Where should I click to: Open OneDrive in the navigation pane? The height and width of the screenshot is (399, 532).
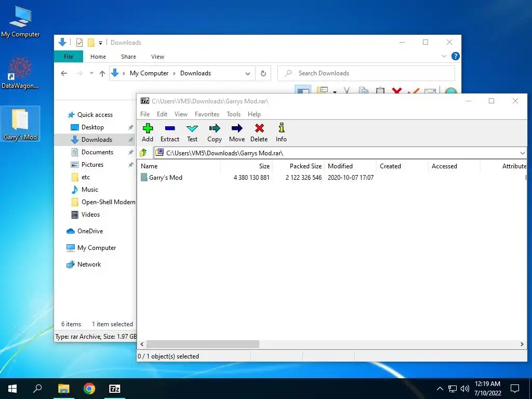click(x=90, y=231)
